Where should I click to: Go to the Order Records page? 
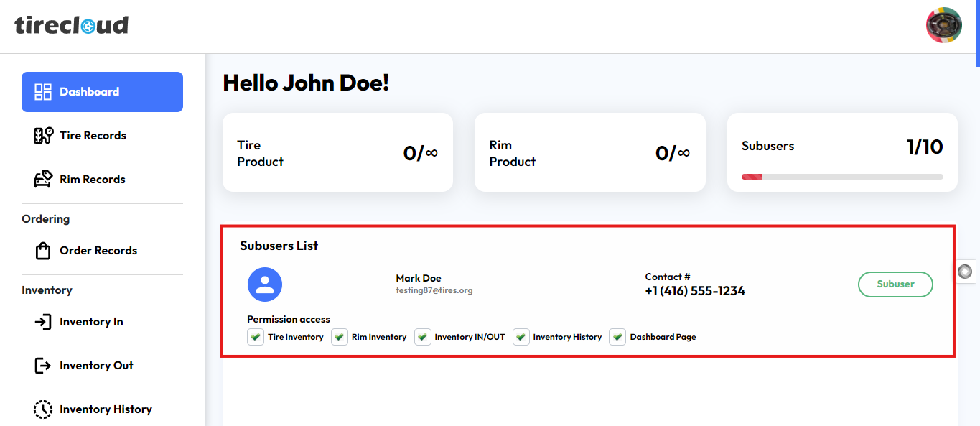pyautogui.click(x=98, y=251)
